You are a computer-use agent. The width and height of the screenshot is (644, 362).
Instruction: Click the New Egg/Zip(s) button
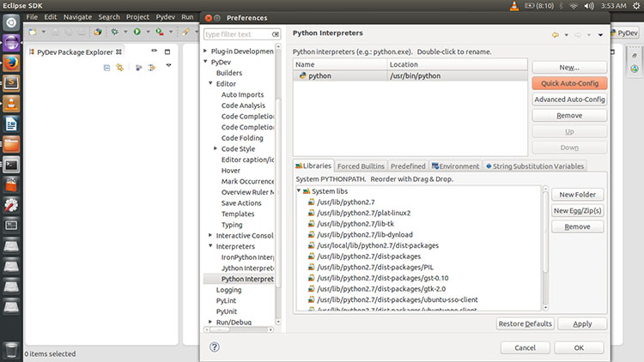(x=578, y=210)
